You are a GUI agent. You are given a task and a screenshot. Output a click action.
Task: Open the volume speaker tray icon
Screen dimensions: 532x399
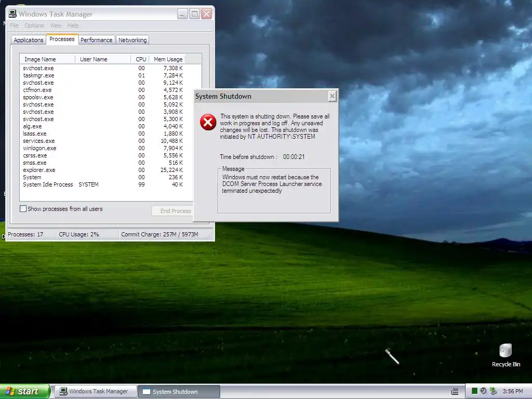(x=484, y=391)
